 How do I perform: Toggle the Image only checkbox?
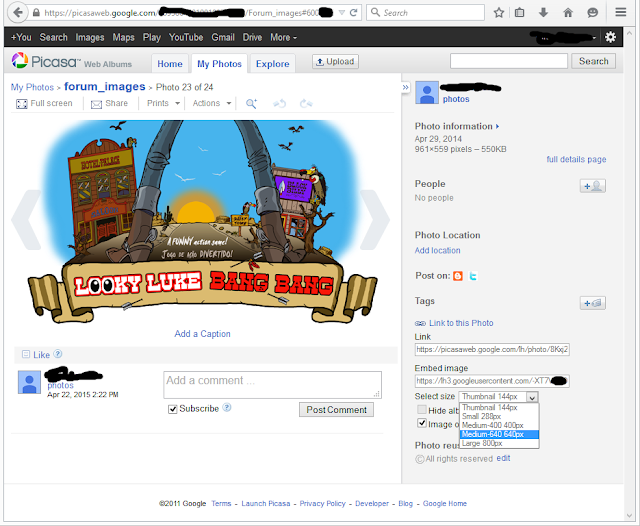tap(422, 423)
